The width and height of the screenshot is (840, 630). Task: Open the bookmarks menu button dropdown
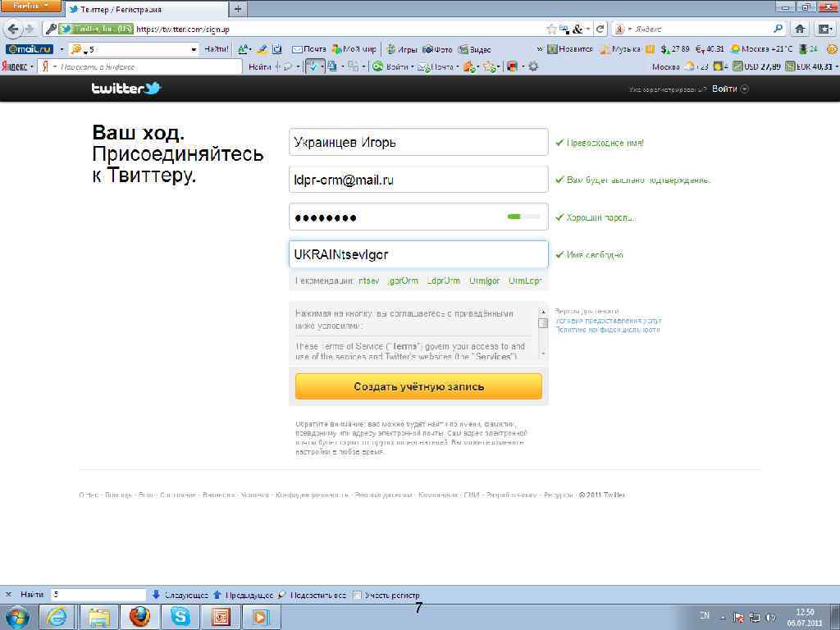tap(824, 29)
